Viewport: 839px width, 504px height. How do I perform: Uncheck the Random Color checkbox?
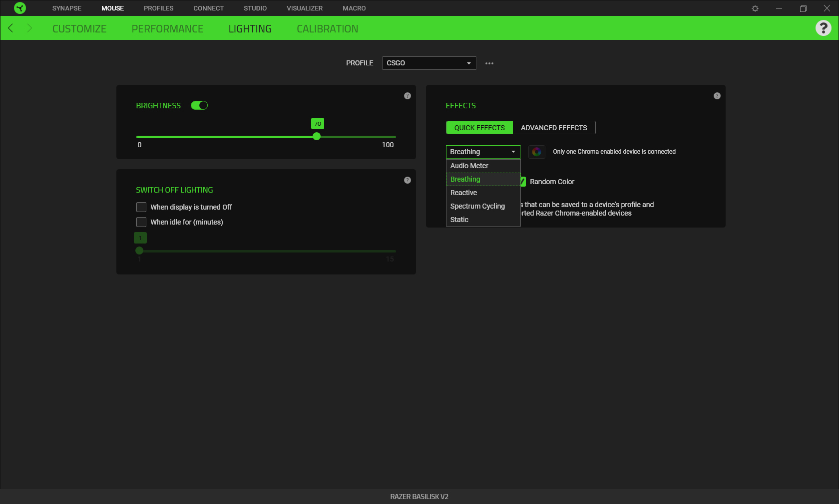(523, 182)
